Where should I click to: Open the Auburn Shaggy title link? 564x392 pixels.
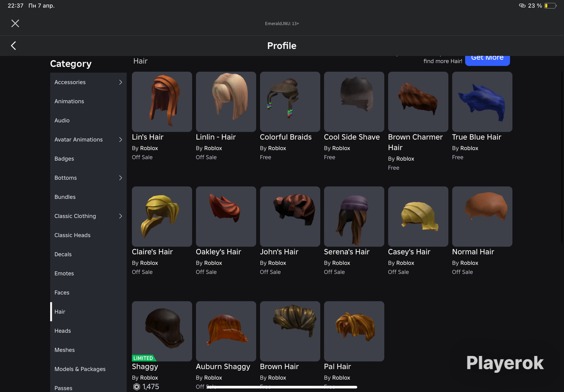(x=223, y=367)
